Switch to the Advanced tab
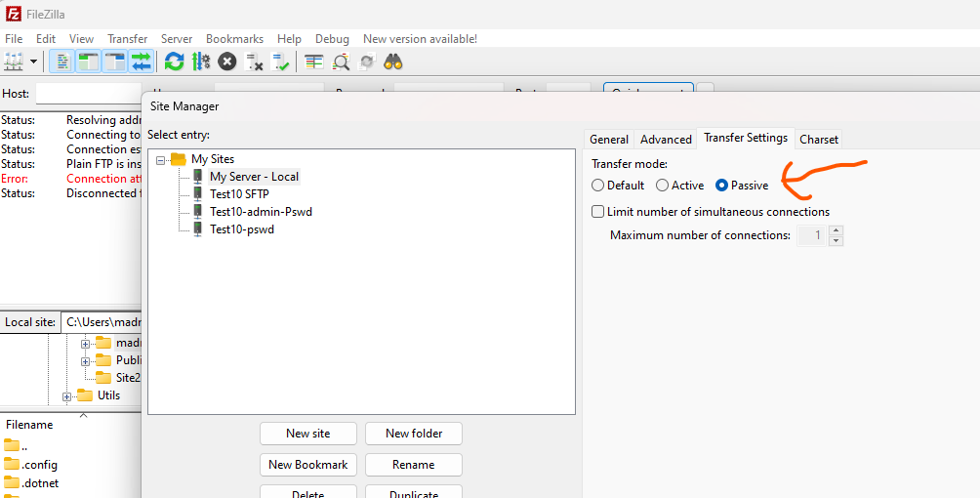 [x=666, y=139]
